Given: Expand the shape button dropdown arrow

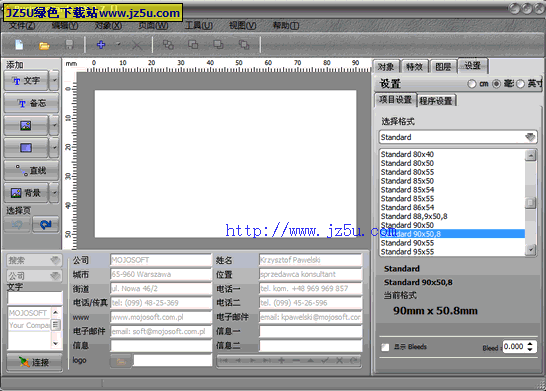Looking at the screenshot, I should coord(54,148).
